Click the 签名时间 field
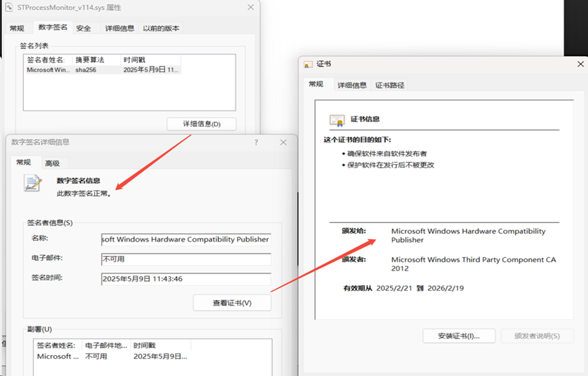This screenshot has height=376, width=588. (x=186, y=279)
